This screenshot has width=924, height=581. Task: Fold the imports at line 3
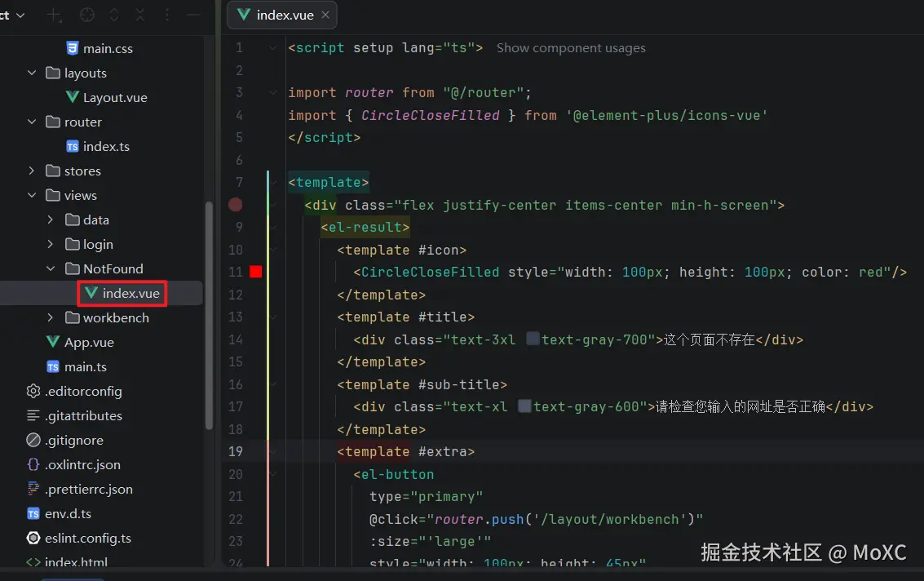click(x=273, y=92)
